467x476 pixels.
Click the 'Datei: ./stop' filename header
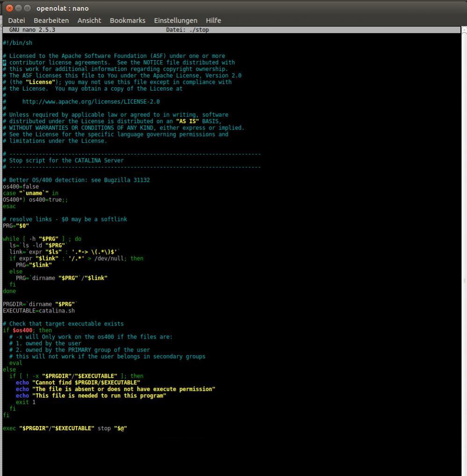pos(187,30)
